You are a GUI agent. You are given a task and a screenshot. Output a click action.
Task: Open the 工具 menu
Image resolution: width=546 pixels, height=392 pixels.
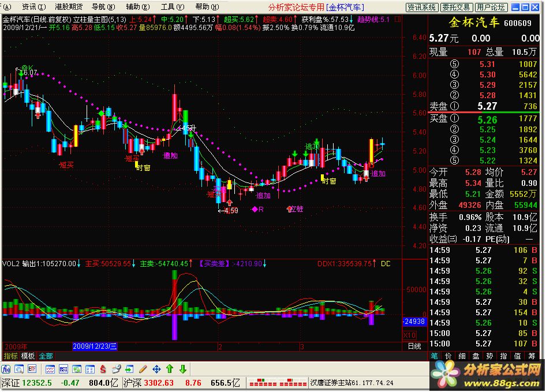pos(173,6)
